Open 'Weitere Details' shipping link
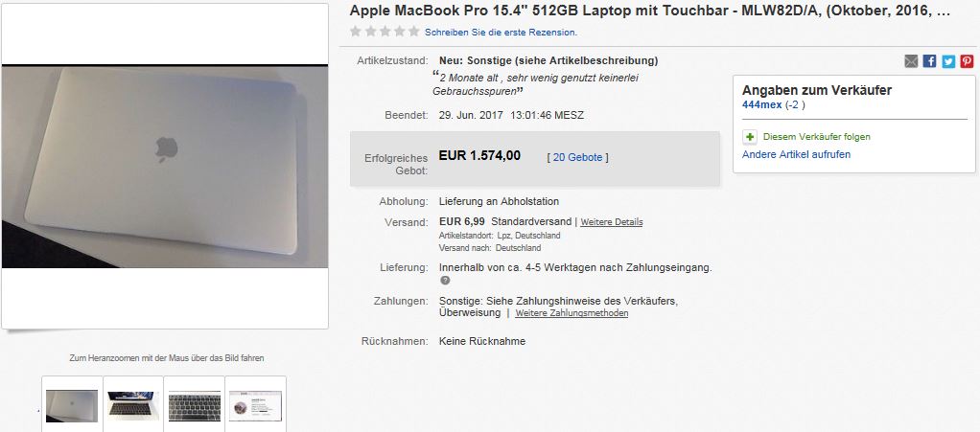The height and width of the screenshot is (432, 980). tap(611, 222)
